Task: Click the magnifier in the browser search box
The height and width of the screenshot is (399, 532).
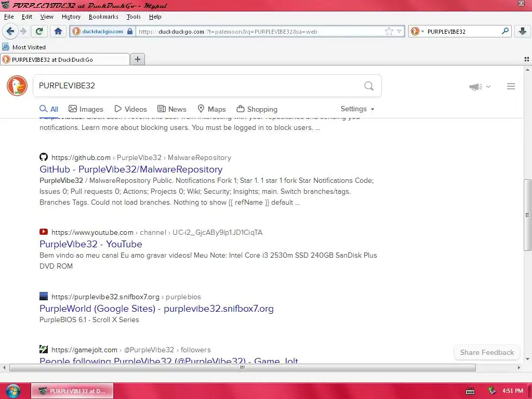Action: coord(505,31)
